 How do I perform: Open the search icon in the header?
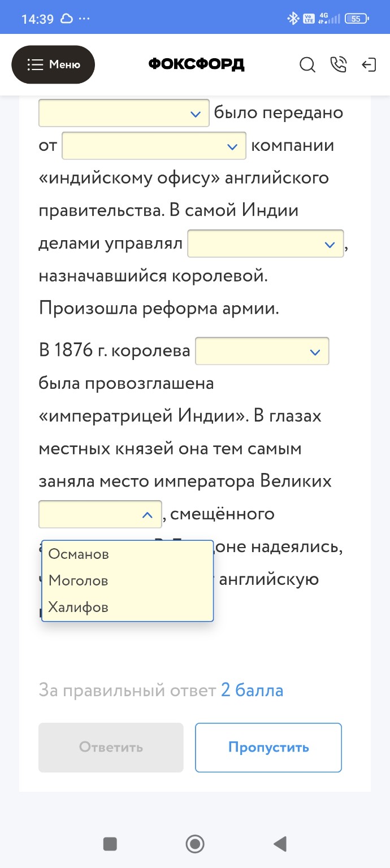307,65
